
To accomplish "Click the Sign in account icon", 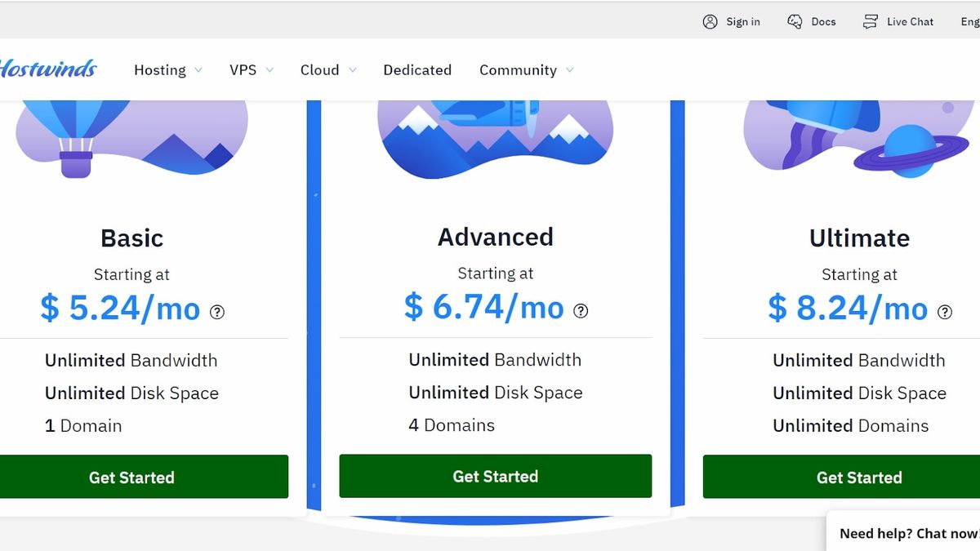I will [x=709, y=21].
